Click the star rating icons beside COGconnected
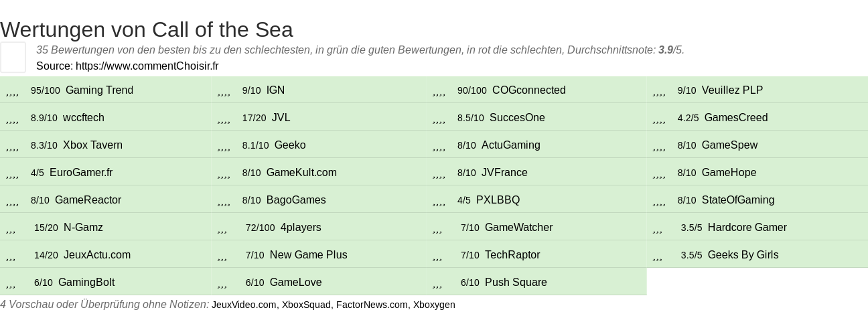This screenshot has width=868, height=312. (439, 90)
